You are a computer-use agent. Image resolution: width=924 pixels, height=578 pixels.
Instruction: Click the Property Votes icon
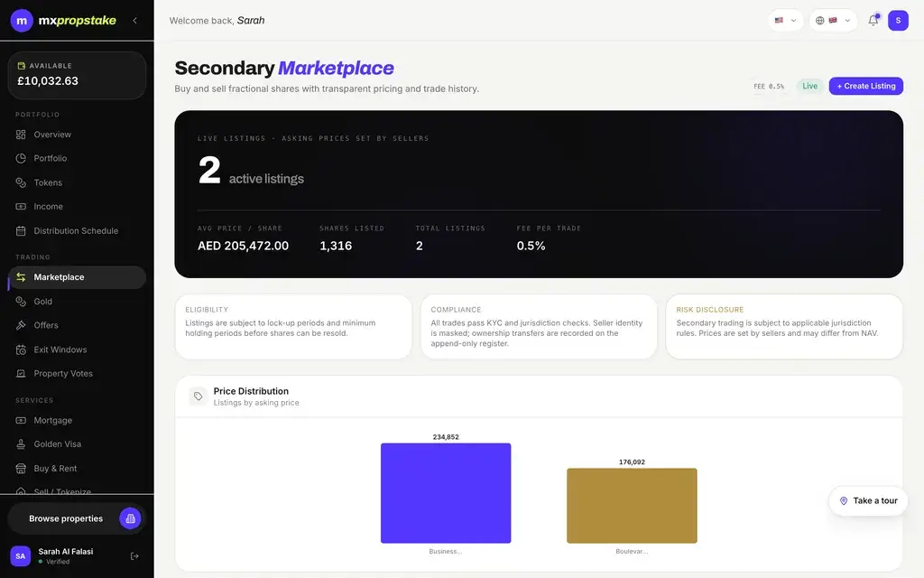pyautogui.click(x=21, y=373)
